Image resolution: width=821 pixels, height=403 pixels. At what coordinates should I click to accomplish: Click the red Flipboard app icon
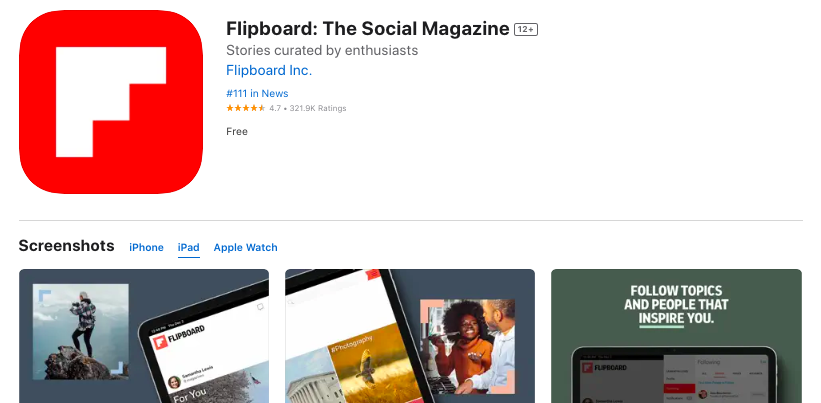pos(111,102)
